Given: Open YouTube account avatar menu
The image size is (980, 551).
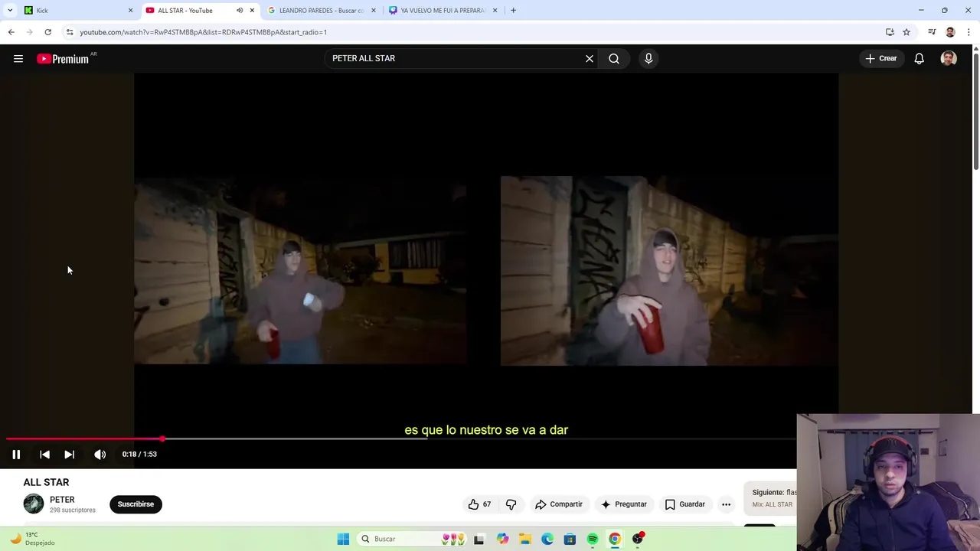Looking at the screenshot, I should 949,58.
